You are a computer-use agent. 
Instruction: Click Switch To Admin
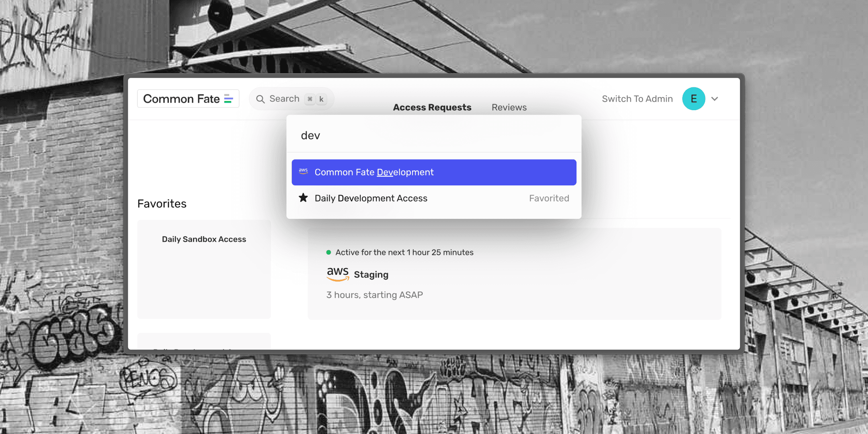[637, 99]
